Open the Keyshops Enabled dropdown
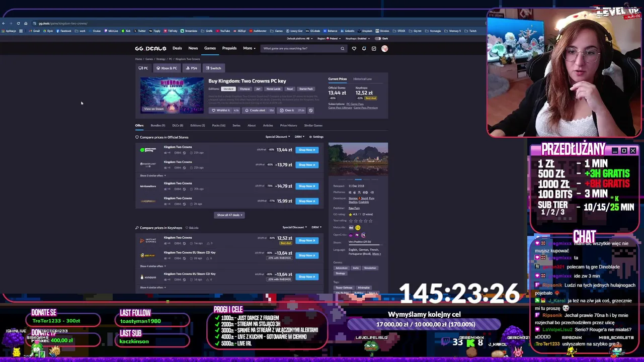 pos(357,39)
